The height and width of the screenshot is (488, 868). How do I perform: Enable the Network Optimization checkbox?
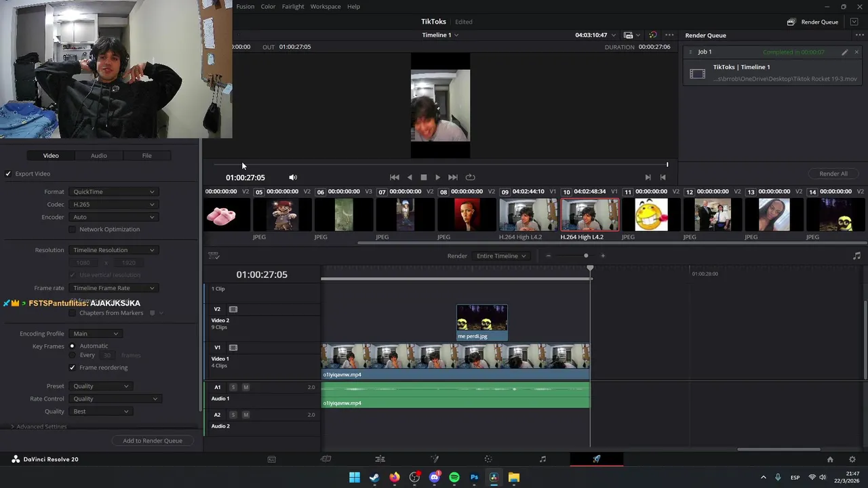(73, 229)
